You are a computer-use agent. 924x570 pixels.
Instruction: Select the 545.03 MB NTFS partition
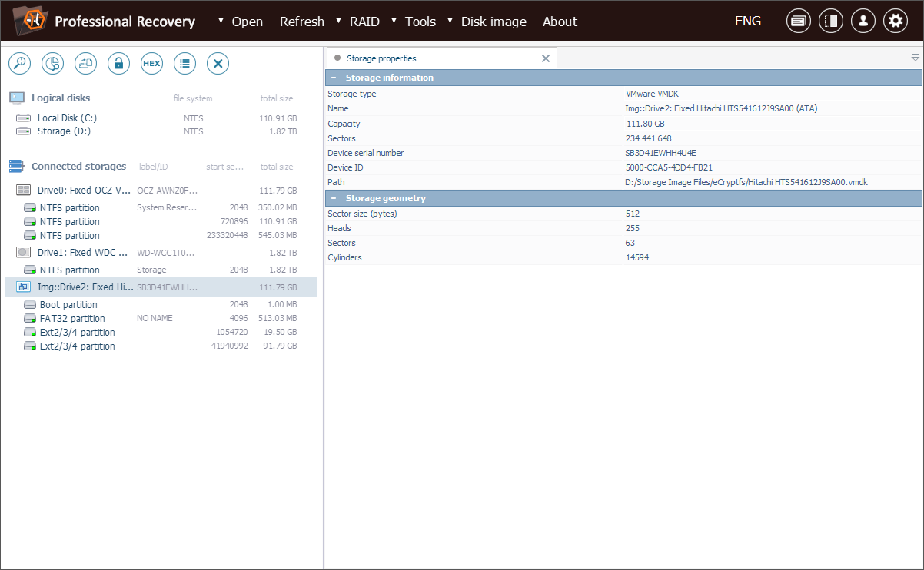click(x=161, y=236)
